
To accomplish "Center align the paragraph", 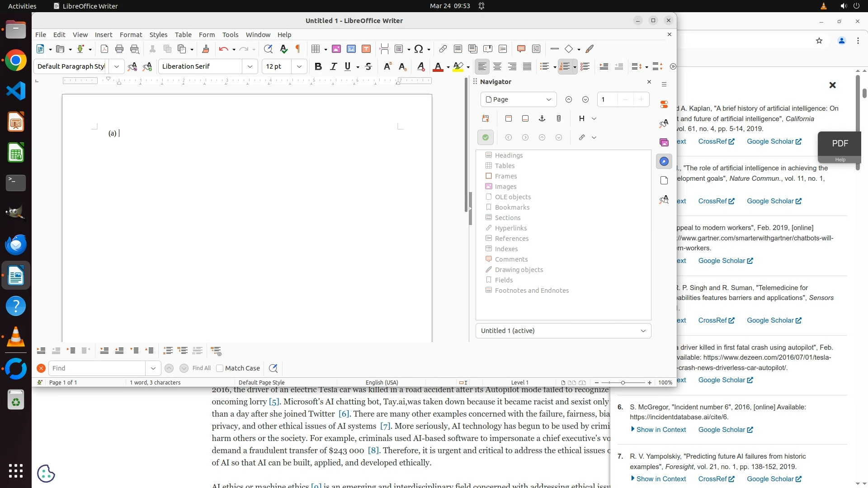I will point(497,66).
